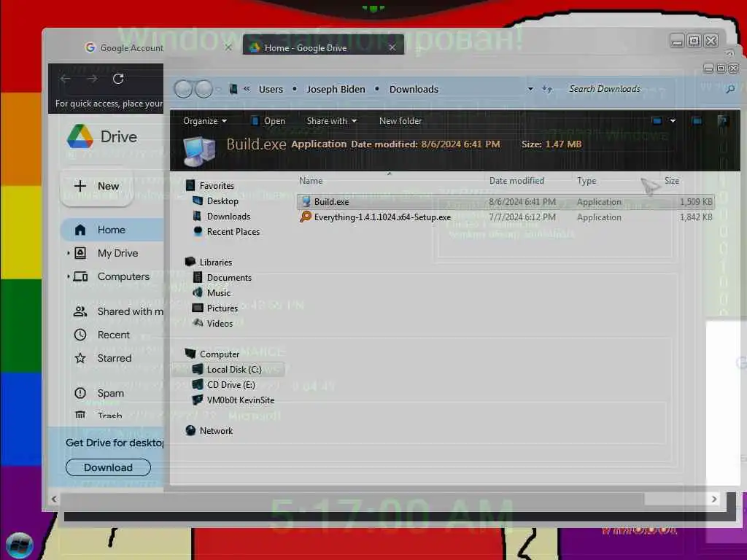Open the Organize dropdown menu
This screenshot has width=747, height=560.
point(205,121)
